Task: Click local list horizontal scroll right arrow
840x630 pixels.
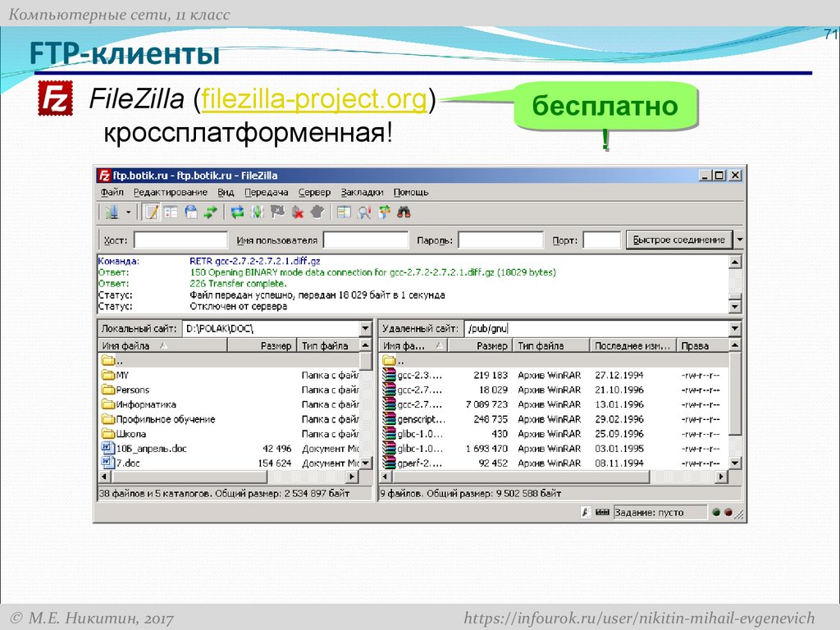Action: (x=352, y=477)
